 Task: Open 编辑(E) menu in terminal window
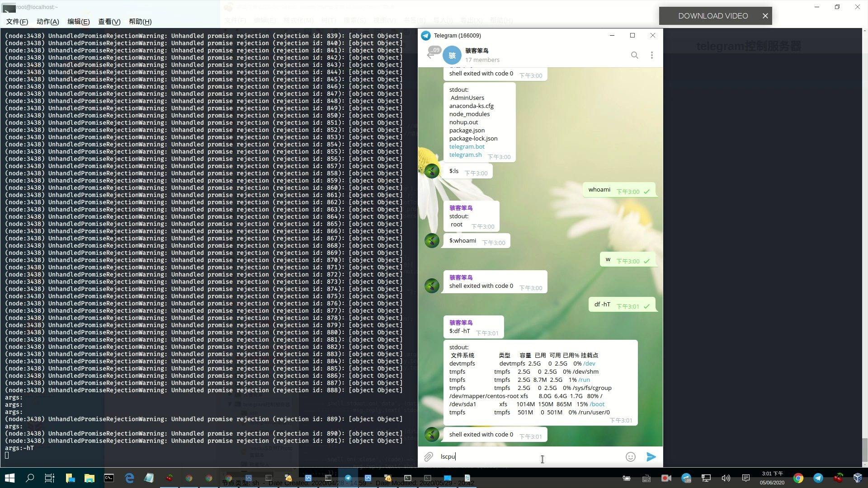(x=78, y=22)
